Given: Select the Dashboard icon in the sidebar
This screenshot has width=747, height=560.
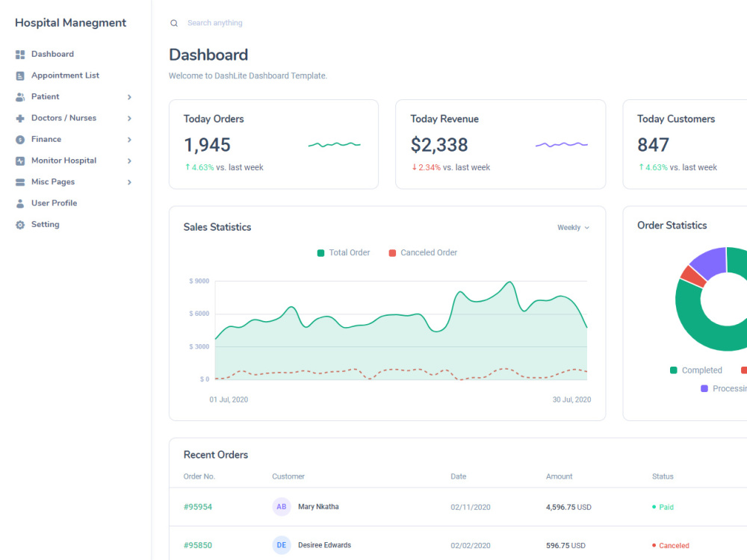Looking at the screenshot, I should (x=19, y=54).
